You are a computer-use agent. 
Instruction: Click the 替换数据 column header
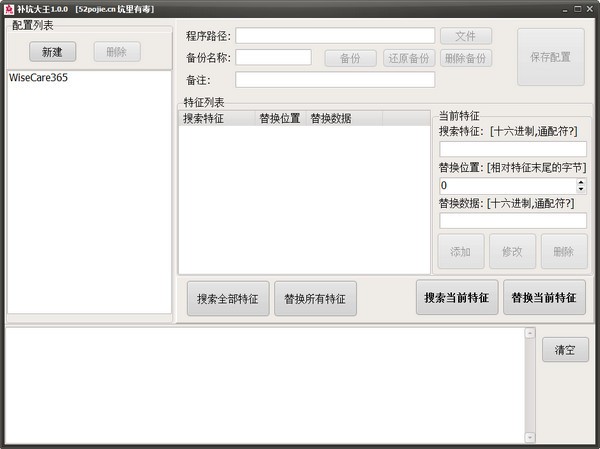pyautogui.click(x=344, y=118)
